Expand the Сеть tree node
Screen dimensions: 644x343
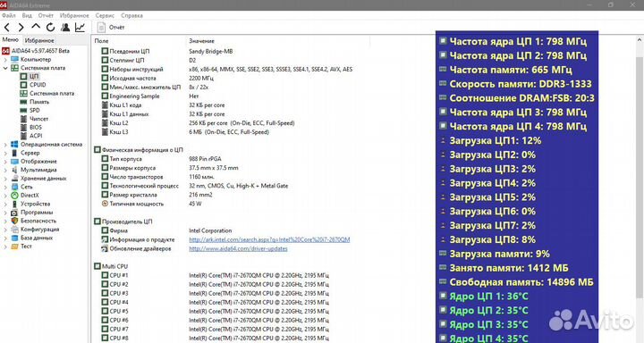tap(5, 187)
